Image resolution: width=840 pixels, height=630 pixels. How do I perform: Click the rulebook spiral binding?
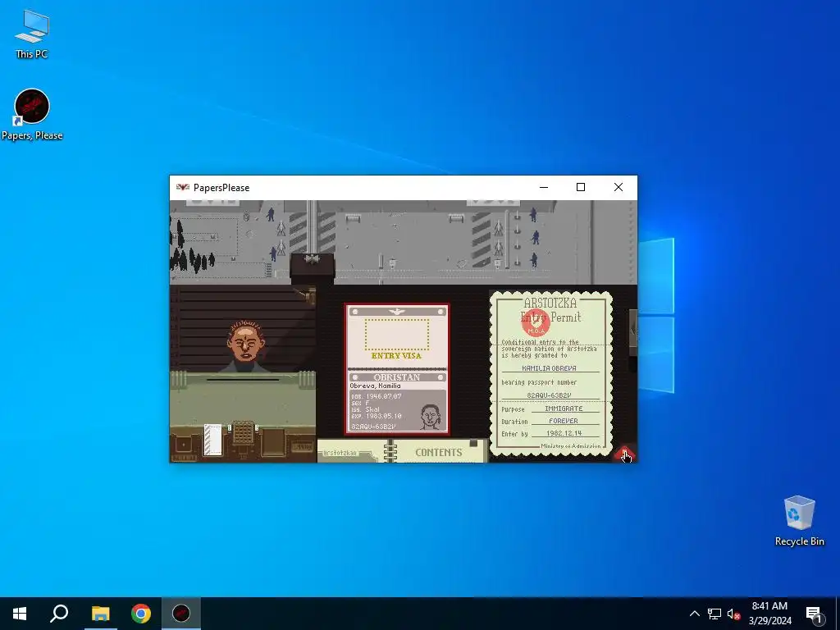[390, 451]
